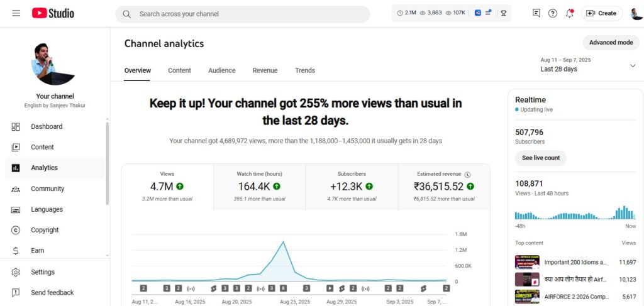Open the Earn section
Image resolution: width=644 pixels, height=306 pixels.
pos(37,250)
